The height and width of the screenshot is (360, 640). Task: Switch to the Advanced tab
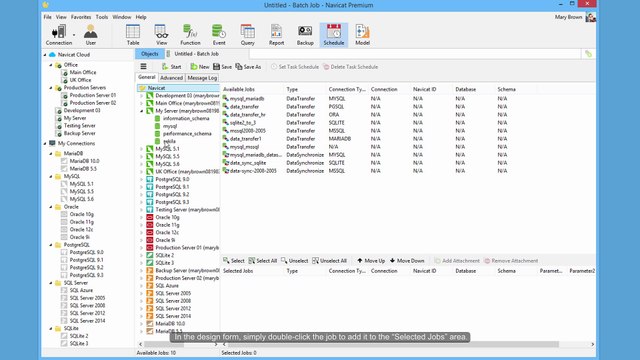tap(171, 78)
